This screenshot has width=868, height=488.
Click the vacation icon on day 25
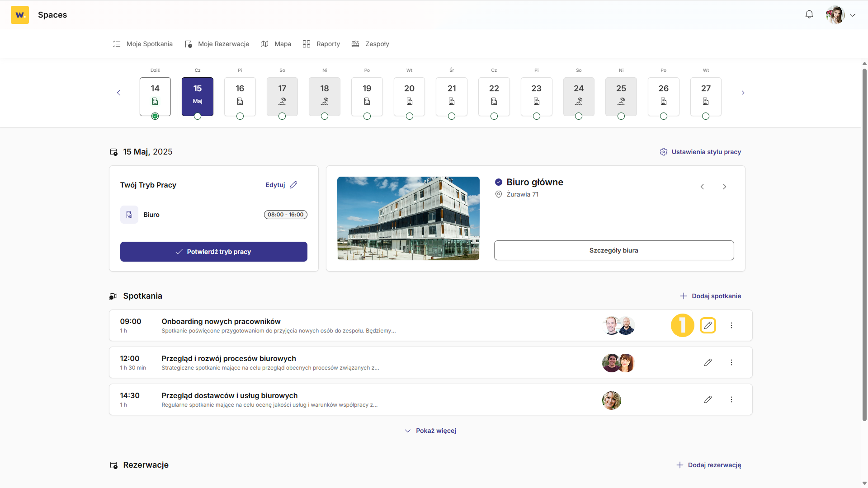[x=621, y=101]
